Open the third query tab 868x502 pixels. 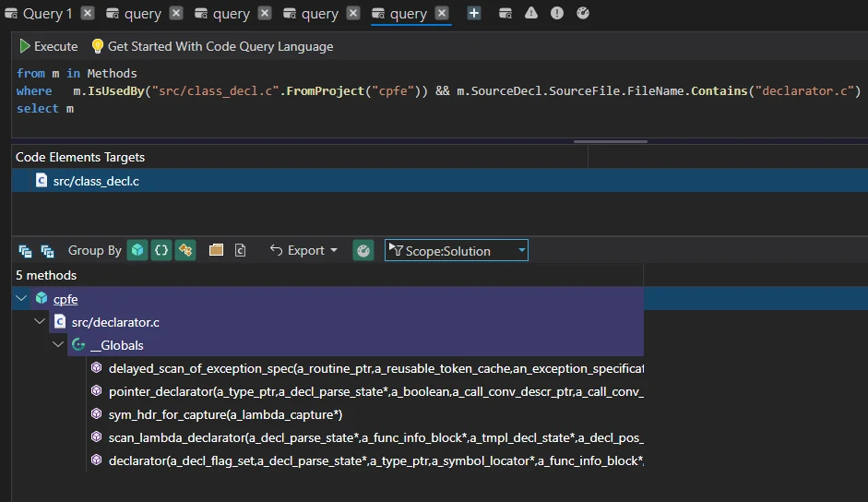point(222,13)
